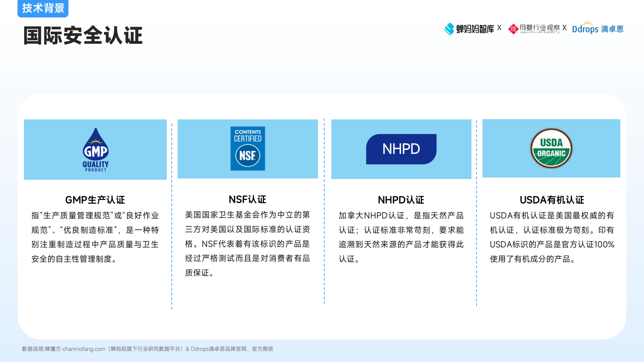
Task: Click the blue NHPD logo
Action: pyautogui.click(x=401, y=149)
